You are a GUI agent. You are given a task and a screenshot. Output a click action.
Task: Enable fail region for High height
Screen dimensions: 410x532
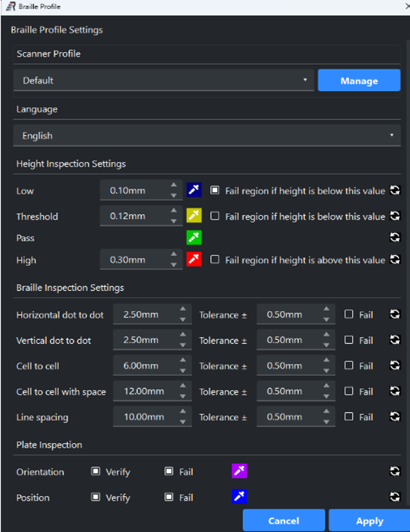[x=215, y=260]
